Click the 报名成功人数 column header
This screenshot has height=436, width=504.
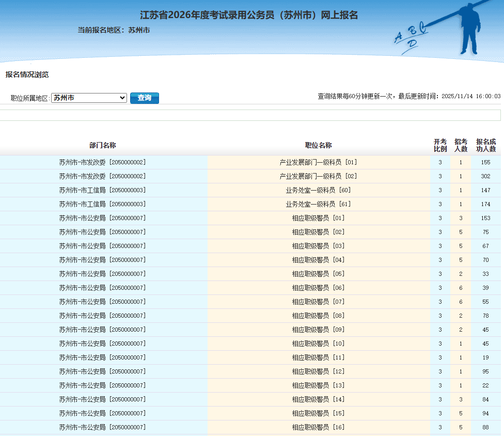(x=485, y=145)
